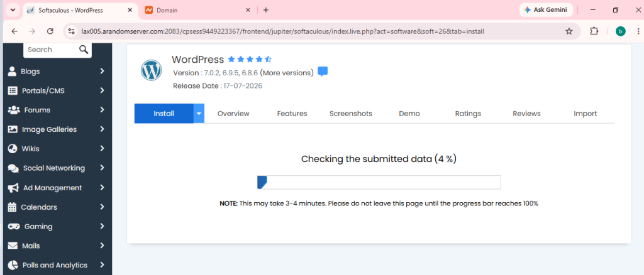Switch to the Overview tab
644x275 pixels.
(233, 114)
